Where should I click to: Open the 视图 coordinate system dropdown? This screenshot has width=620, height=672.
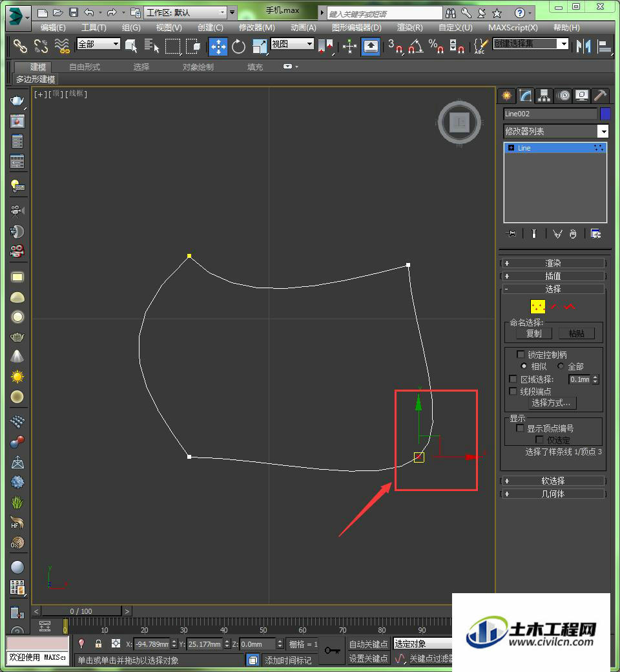pos(292,44)
